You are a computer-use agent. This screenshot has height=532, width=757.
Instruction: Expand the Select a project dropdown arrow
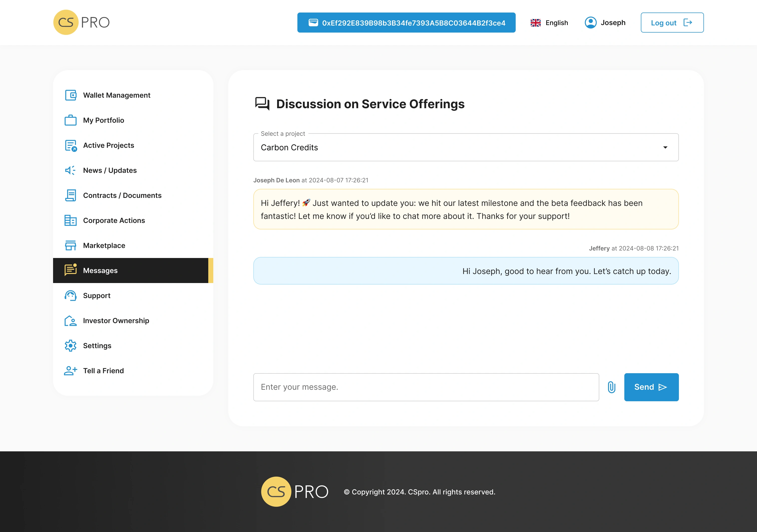pos(665,148)
